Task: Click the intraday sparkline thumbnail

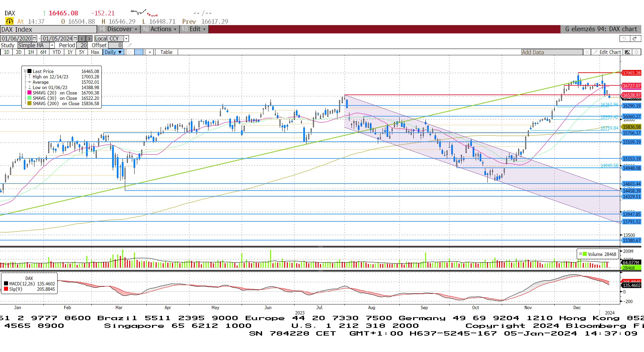Action: coord(144,13)
